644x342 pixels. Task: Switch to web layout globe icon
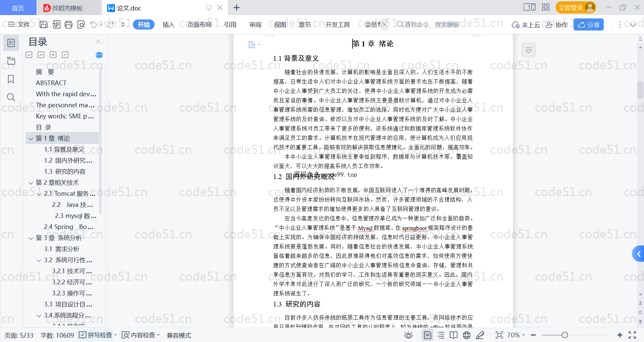[467, 335]
